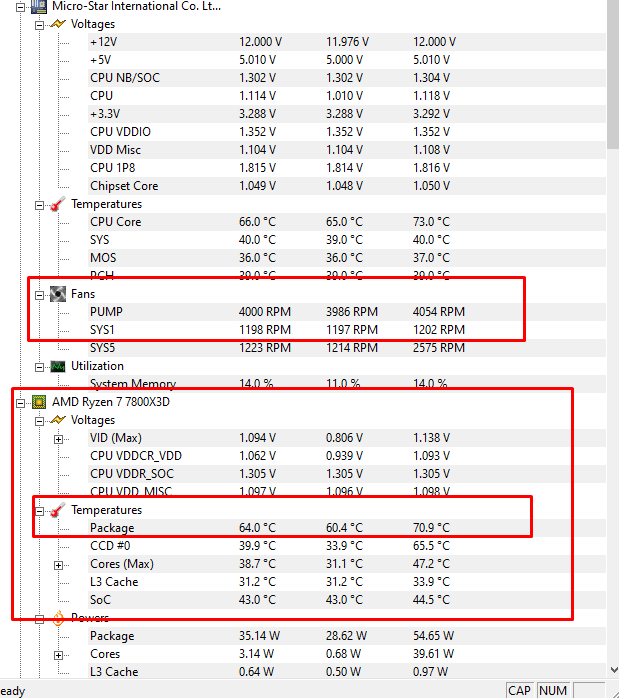This screenshot has height=698, width=619.
Task: Select the CPU NB/SOC row
Action: pos(347,78)
